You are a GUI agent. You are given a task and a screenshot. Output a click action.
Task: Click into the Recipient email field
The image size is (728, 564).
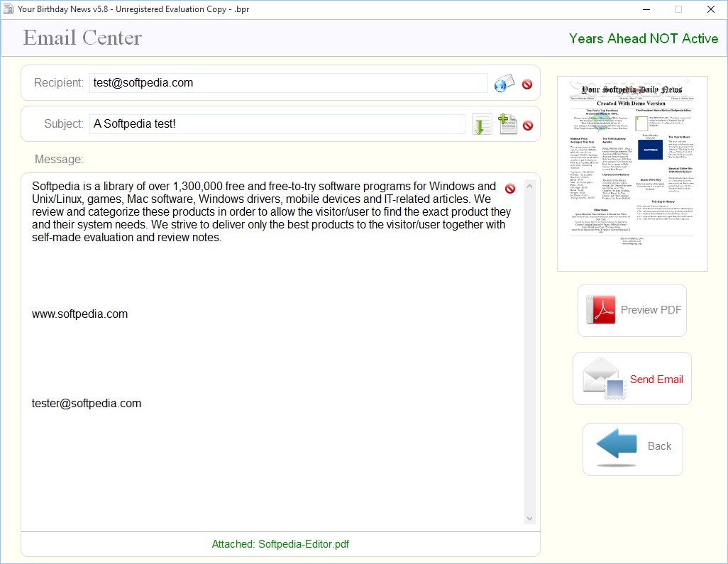click(288, 83)
